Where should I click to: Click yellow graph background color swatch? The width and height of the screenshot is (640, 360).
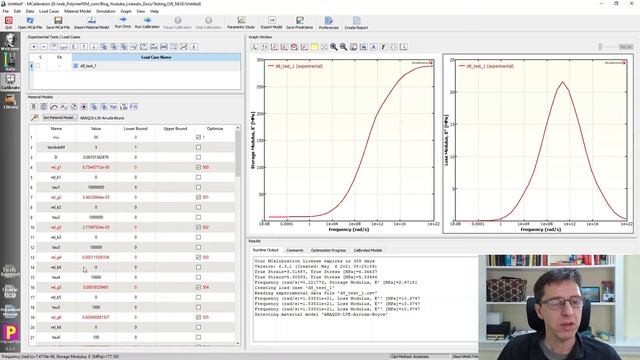click(314, 47)
